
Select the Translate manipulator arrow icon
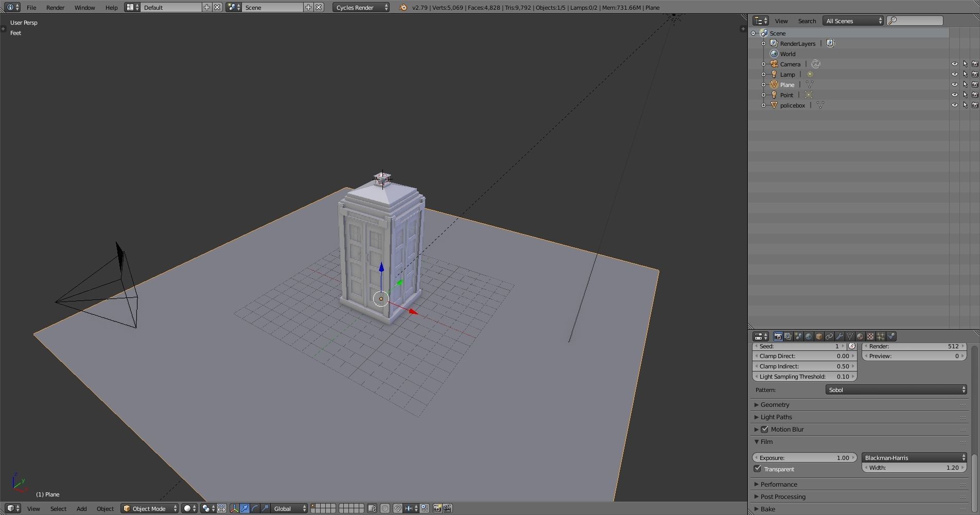click(245, 508)
